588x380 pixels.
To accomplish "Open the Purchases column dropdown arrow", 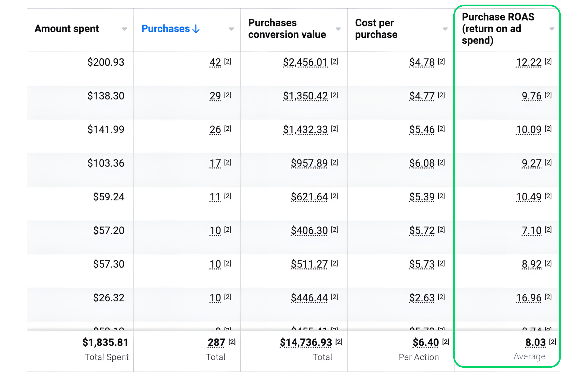I will (231, 29).
